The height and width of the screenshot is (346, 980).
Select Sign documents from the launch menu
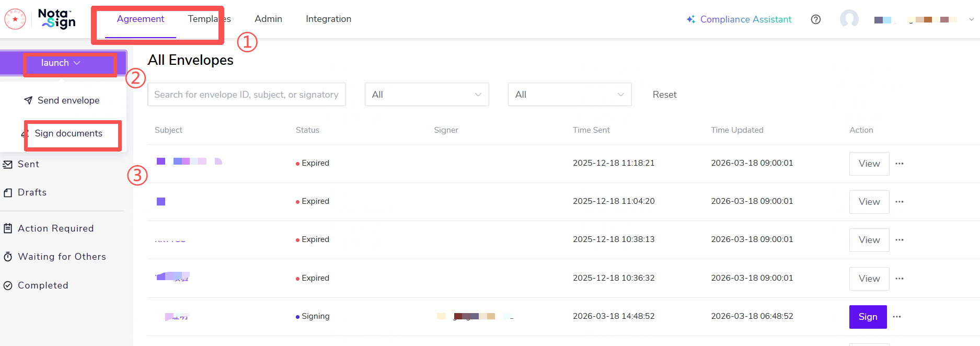(68, 133)
